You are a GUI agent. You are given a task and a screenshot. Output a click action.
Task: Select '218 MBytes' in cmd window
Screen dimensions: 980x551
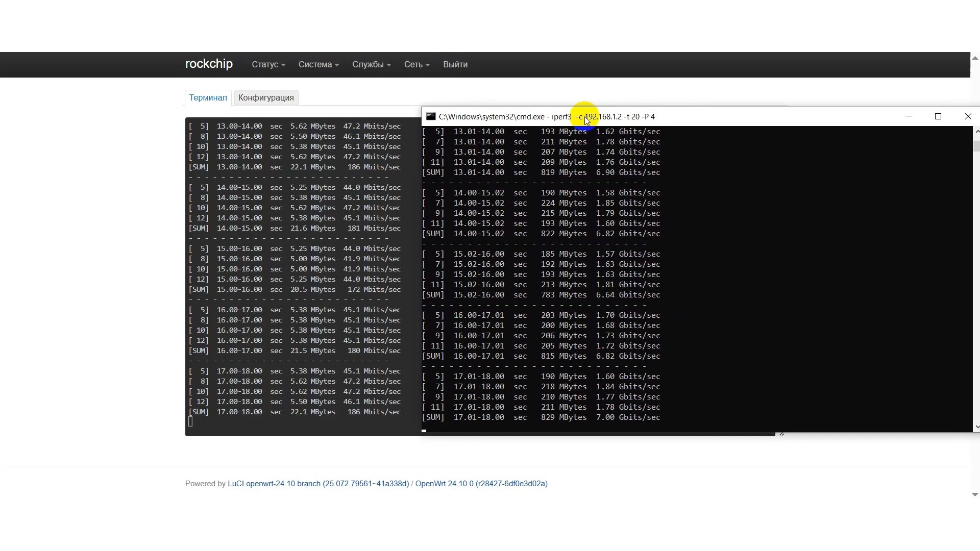(x=564, y=387)
